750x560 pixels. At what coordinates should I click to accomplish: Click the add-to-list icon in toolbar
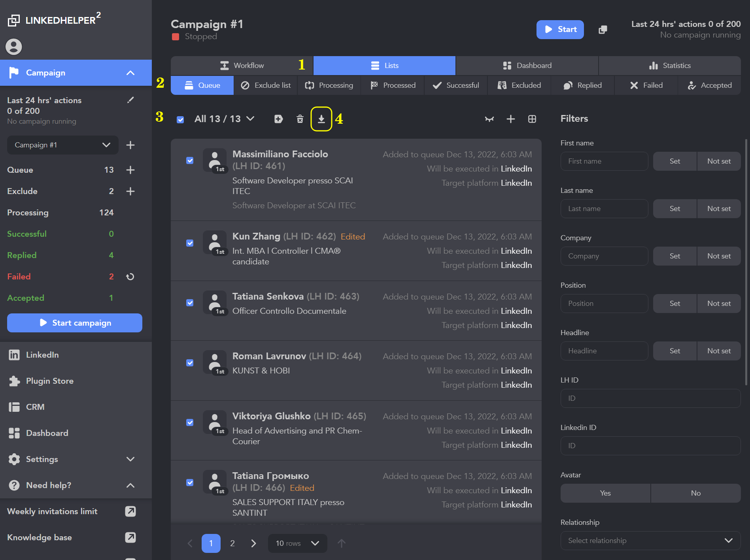pyautogui.click(x=279, y=119)
